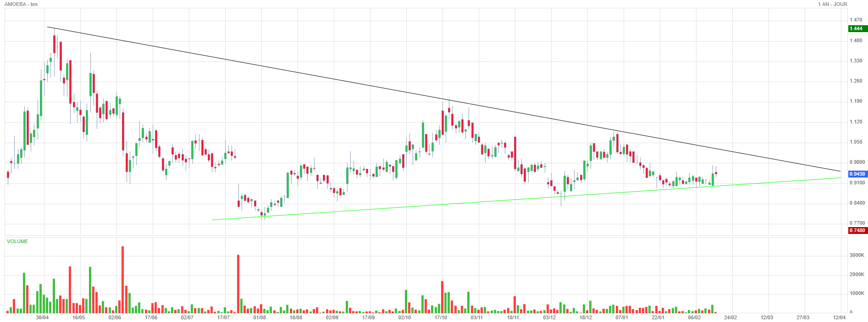Click the 07/01 date label
Screen dimensions: 868x322
pos(622,317)
